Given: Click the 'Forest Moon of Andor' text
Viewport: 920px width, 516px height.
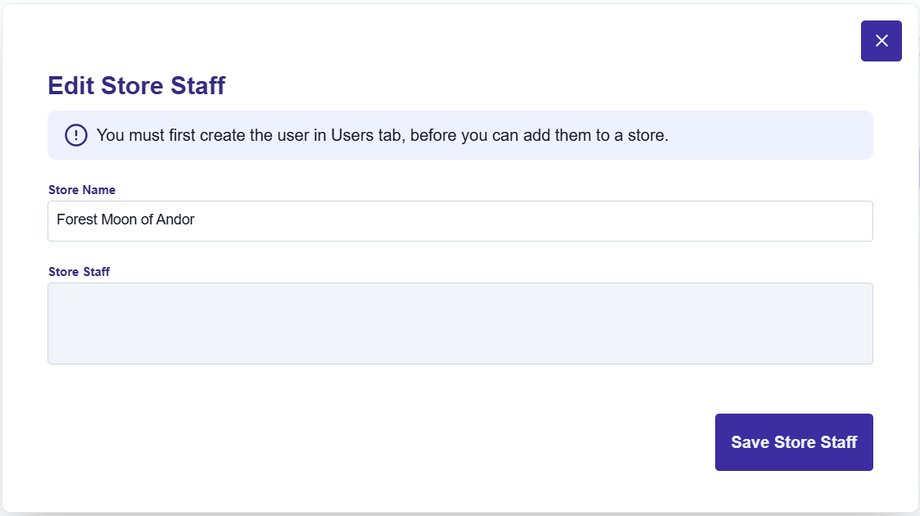Looking at the screenshot, I should (x=125, y=220).
